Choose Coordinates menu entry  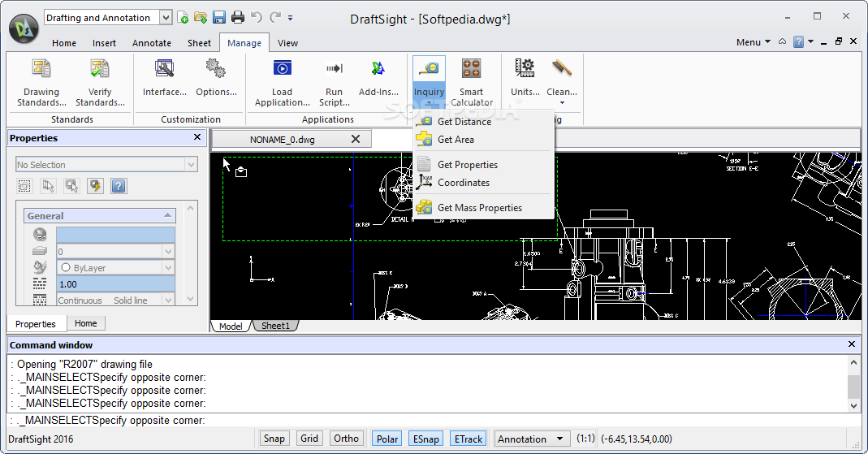tap(483, 182)
